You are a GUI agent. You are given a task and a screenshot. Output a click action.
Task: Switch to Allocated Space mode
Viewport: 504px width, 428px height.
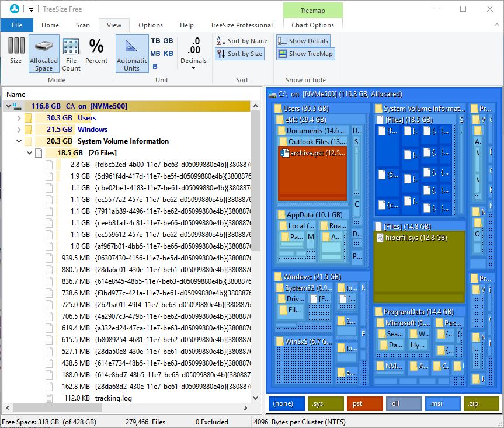tap(44, 54)
